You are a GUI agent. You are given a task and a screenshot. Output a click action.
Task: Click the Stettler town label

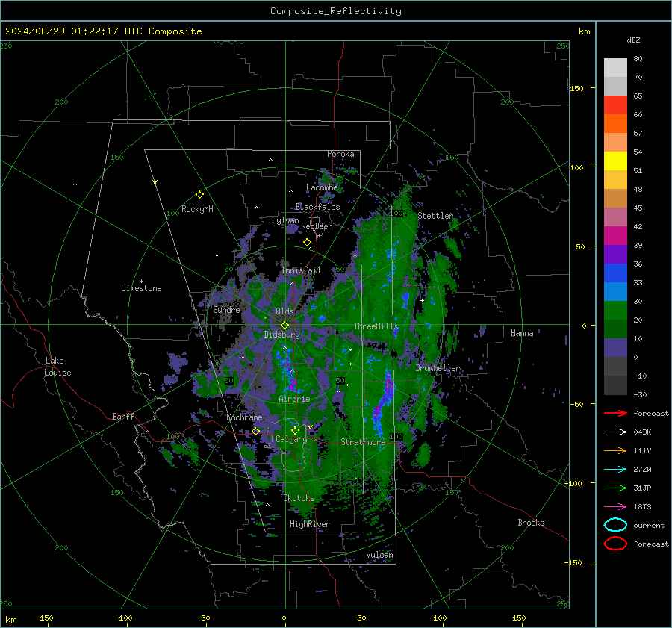[x=435, y=216]
